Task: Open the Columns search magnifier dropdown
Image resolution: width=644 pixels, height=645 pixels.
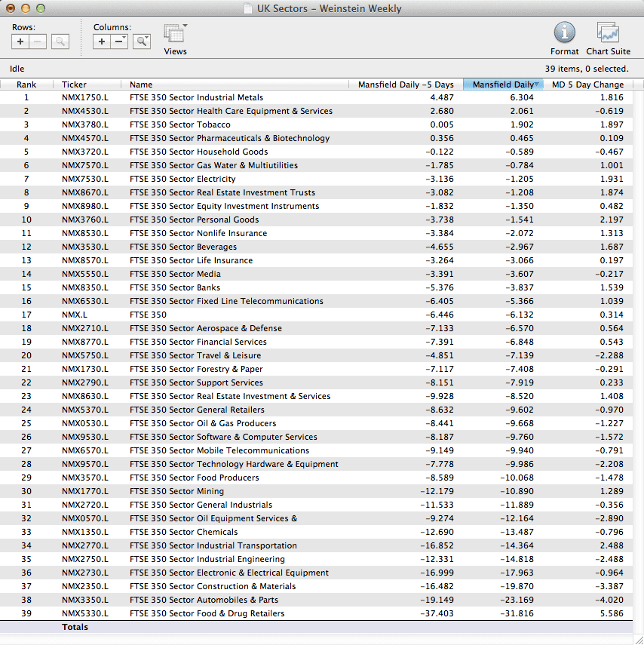Action: click(142, 42)
